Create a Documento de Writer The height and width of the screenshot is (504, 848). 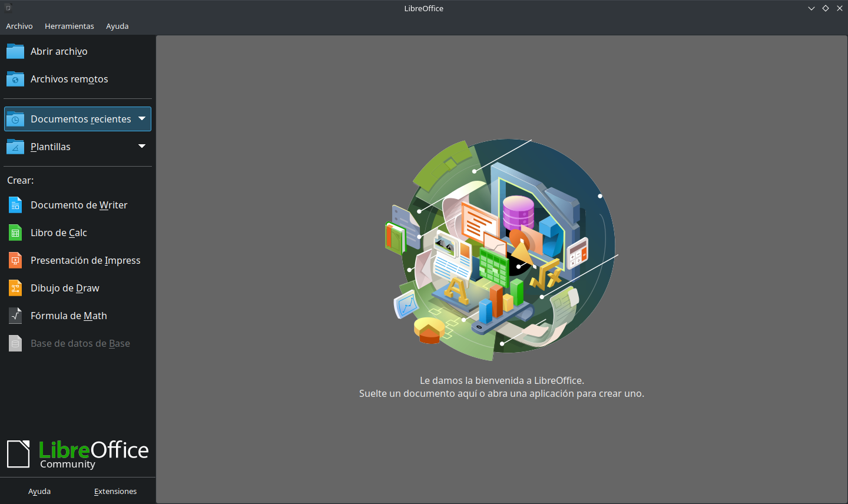click(78, 205)
